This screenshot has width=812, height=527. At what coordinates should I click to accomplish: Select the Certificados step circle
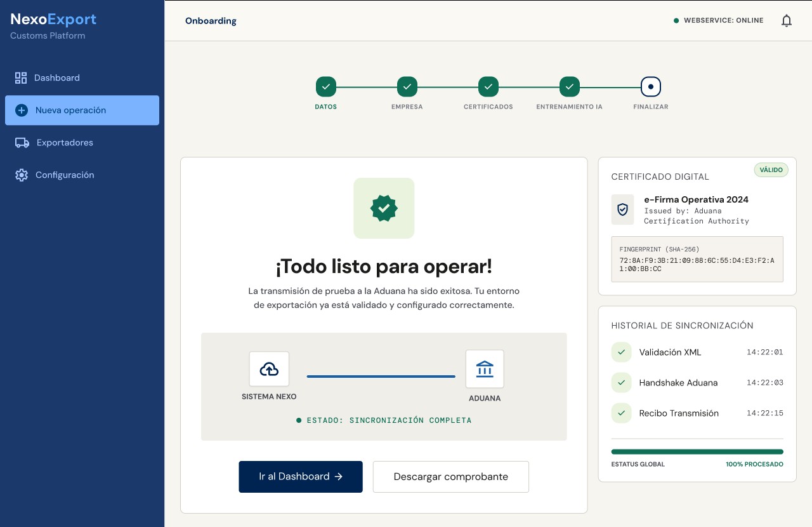(488, 86)
